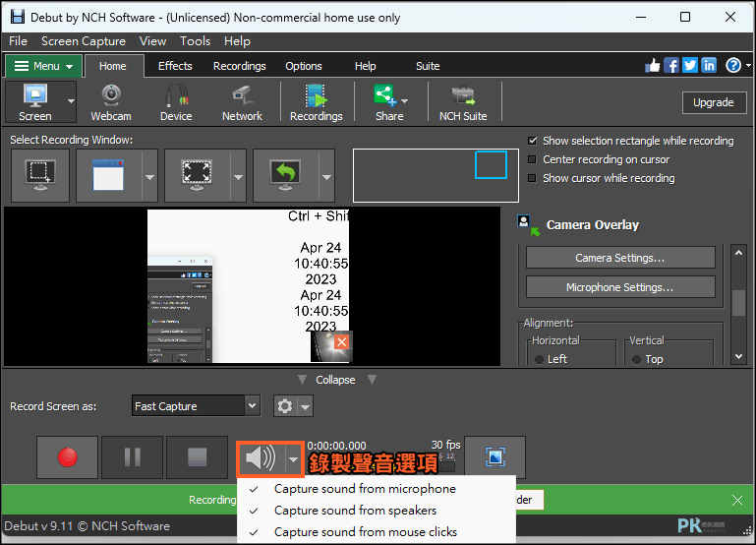Share on Facebook icon
Screen dimensions: 756x545
coord(671,65)
